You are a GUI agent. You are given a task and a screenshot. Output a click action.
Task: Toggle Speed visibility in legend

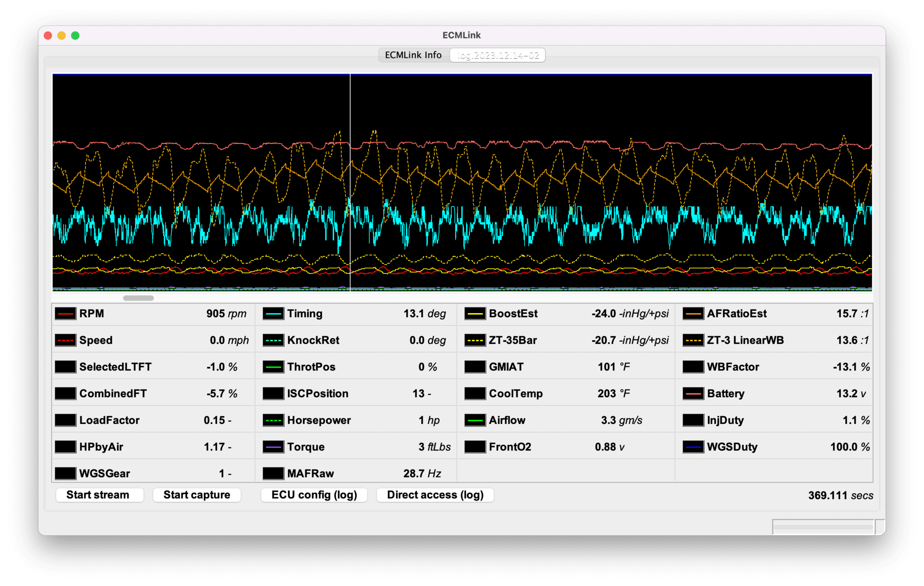67,339
